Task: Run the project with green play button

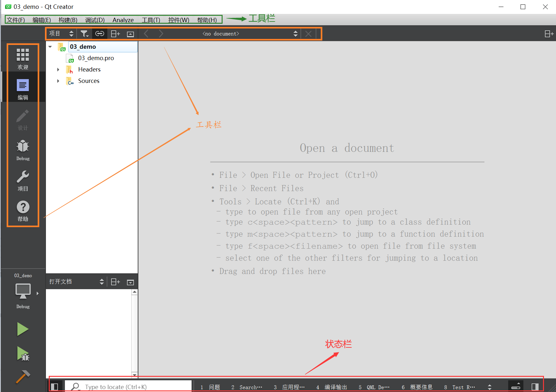Action: tap(23, 329)
